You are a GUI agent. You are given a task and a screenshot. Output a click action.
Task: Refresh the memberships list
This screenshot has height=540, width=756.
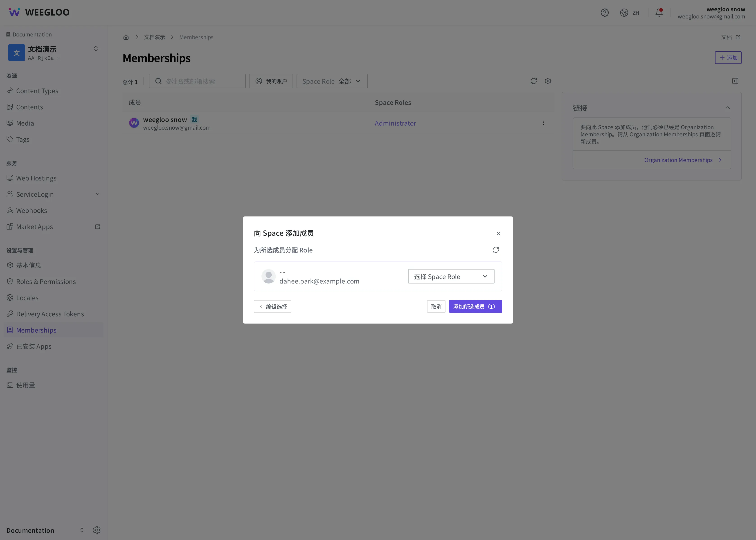[x=534, y=81]
